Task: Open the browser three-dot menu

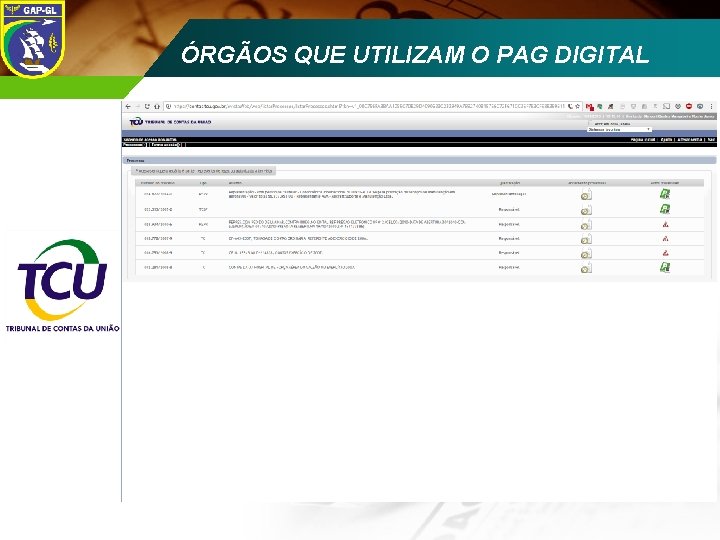Action: tap(711, 107)
